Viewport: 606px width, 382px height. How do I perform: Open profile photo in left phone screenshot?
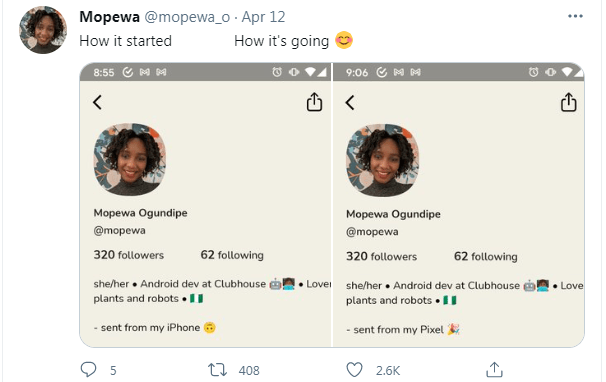130,159
